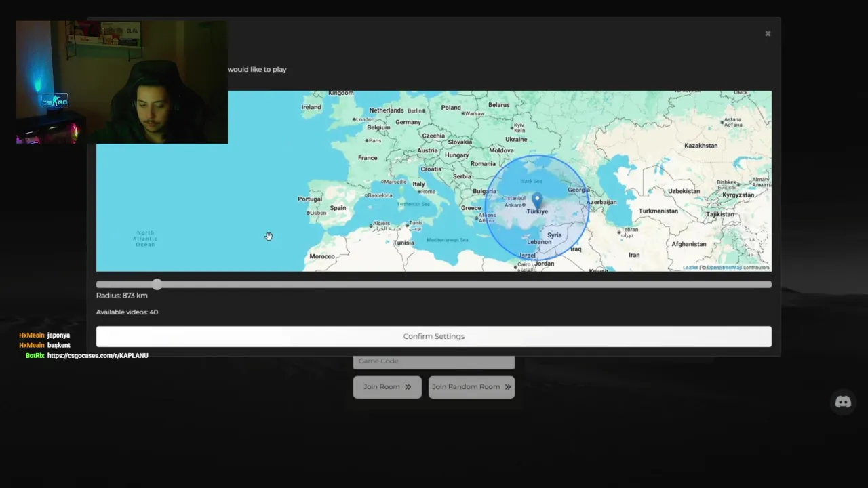Click the Kyrgyzstan label on the map
The height and width of the screenshot is (488, 868).
pos(738,195)
